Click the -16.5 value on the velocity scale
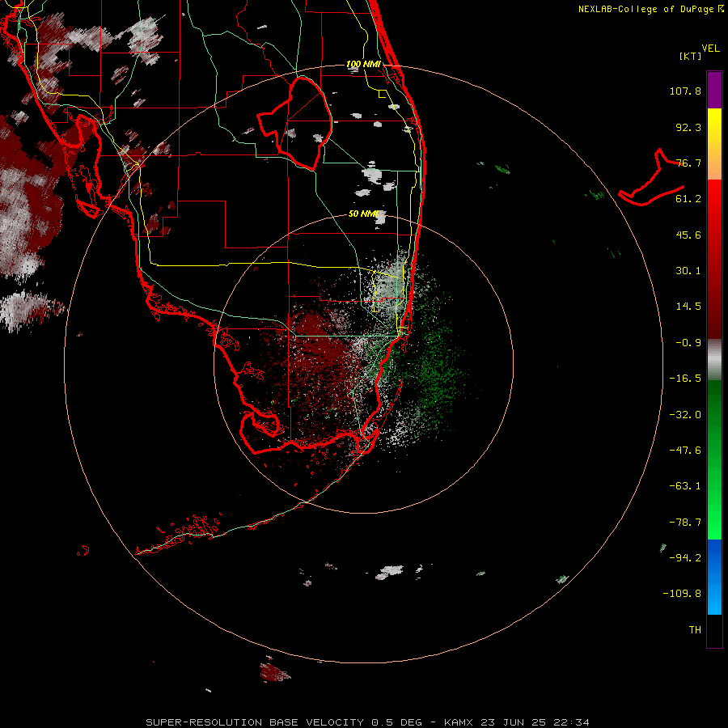The width and height of the screenshot is (728, 728). [685, 379]
